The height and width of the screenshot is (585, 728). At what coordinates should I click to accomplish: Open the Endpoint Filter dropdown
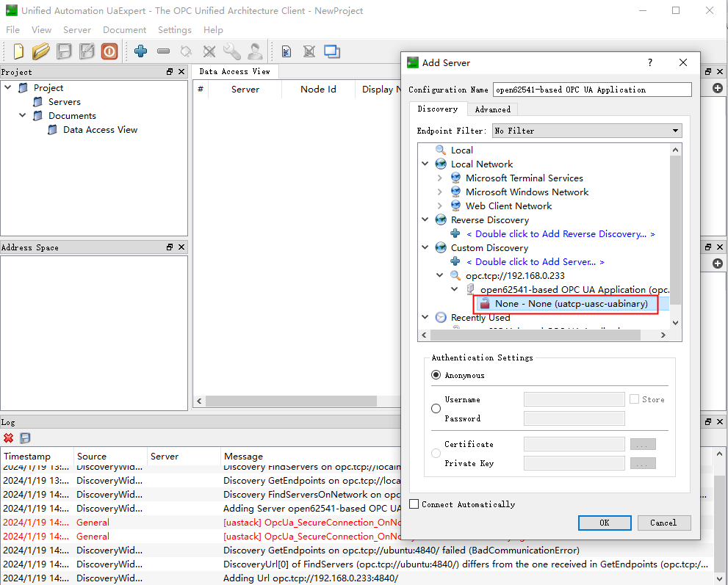pos(586,131)
